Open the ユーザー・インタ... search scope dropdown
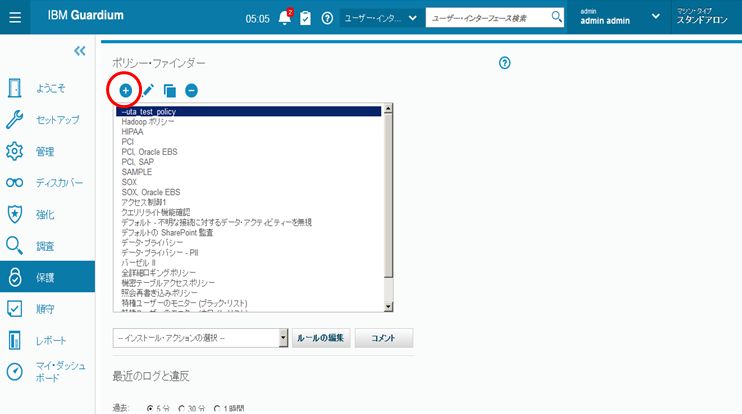This screenshot has height=414, width=742. (380, 18)
